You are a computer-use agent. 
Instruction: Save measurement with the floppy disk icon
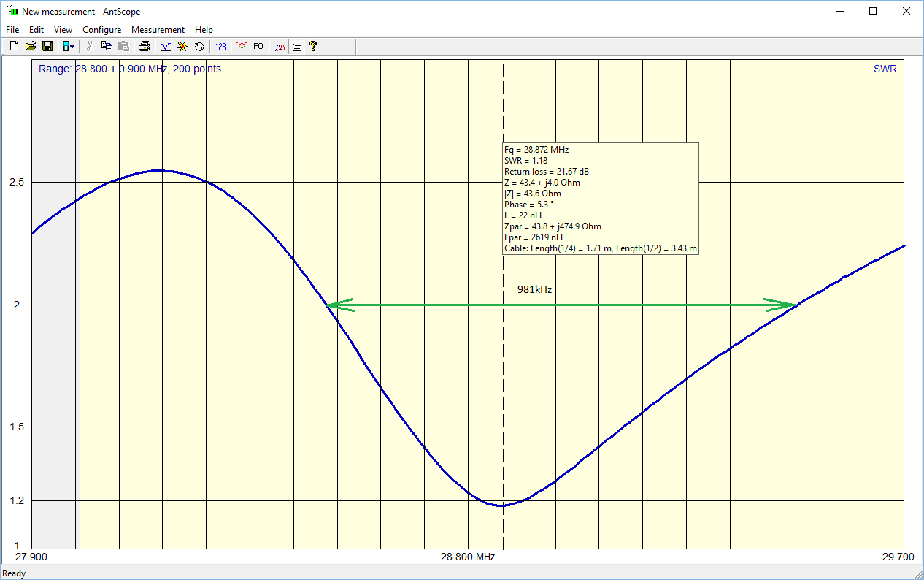(x=47, y=47)
